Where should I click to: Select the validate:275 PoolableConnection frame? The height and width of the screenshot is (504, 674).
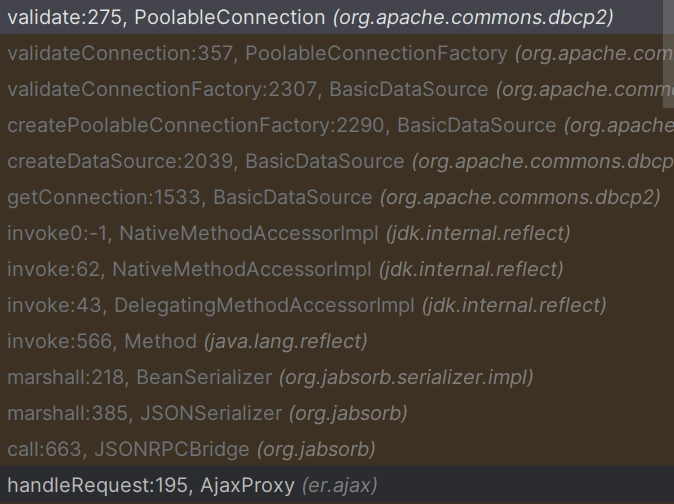[x=310, y=17]
